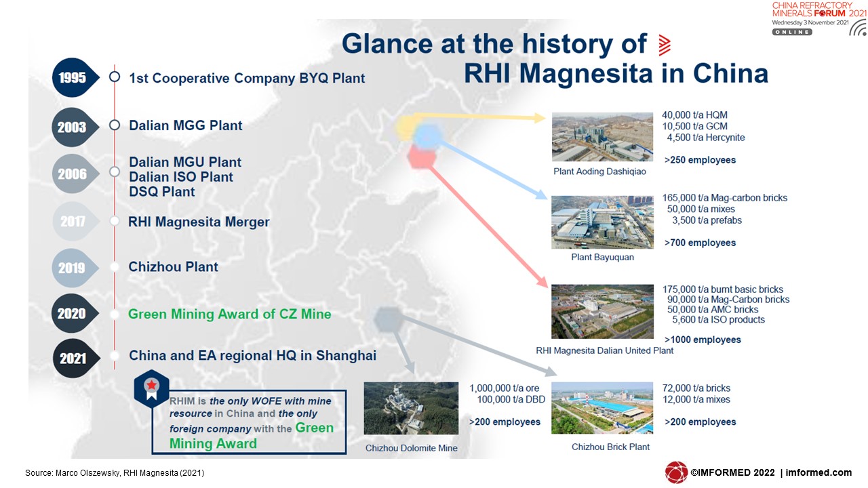The image size is (868, 488).
Task: Click the 2003 timeline badge
Action: click(76, 127)
